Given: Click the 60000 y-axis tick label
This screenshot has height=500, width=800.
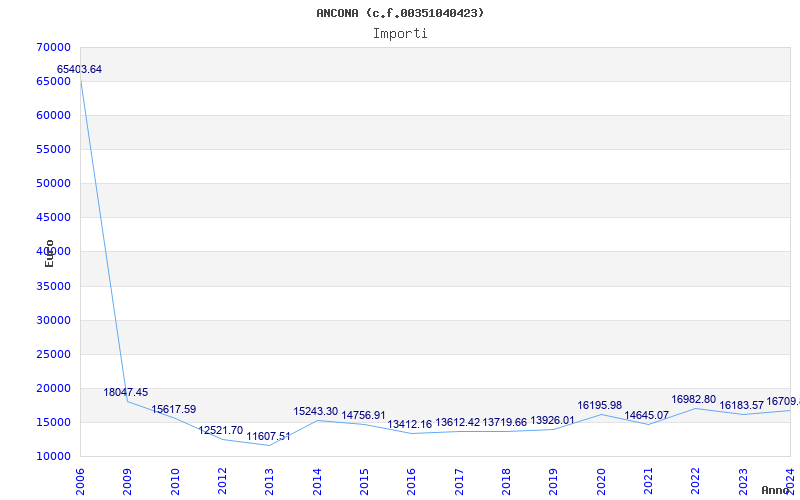Looking at the screenshot, I should pos(54,115).
